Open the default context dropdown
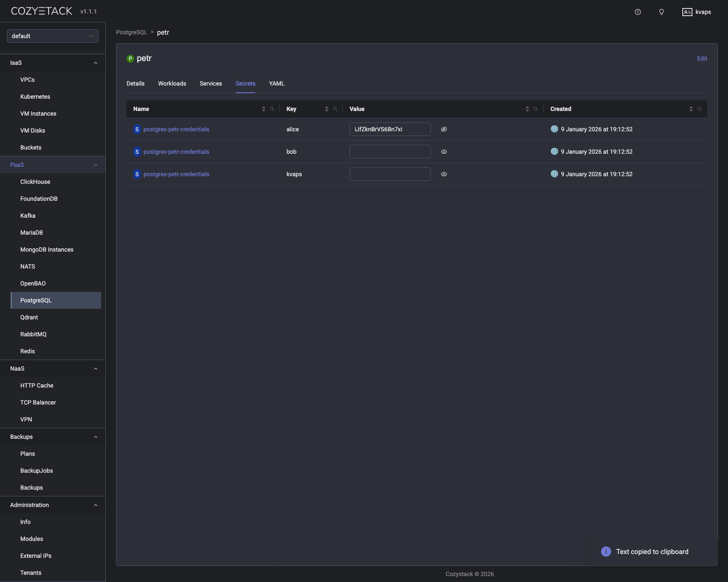Viewport: 728px width, 582px height. 52,36
